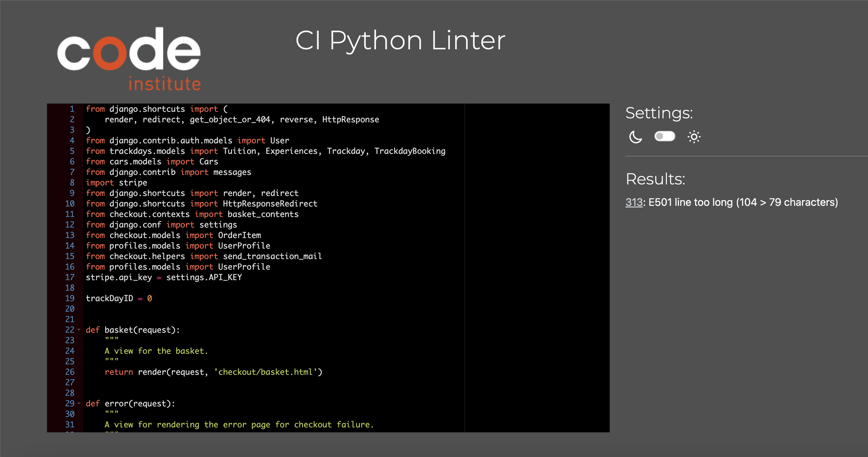Click the E501 line too long message

pyautogui.click(x=743, y=202)
